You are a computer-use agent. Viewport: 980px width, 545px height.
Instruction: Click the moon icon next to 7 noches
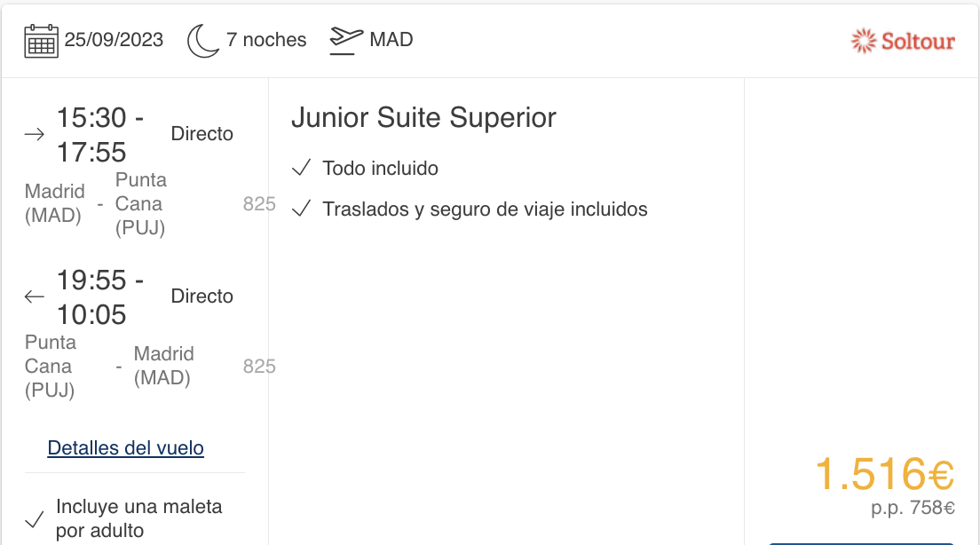203,41
